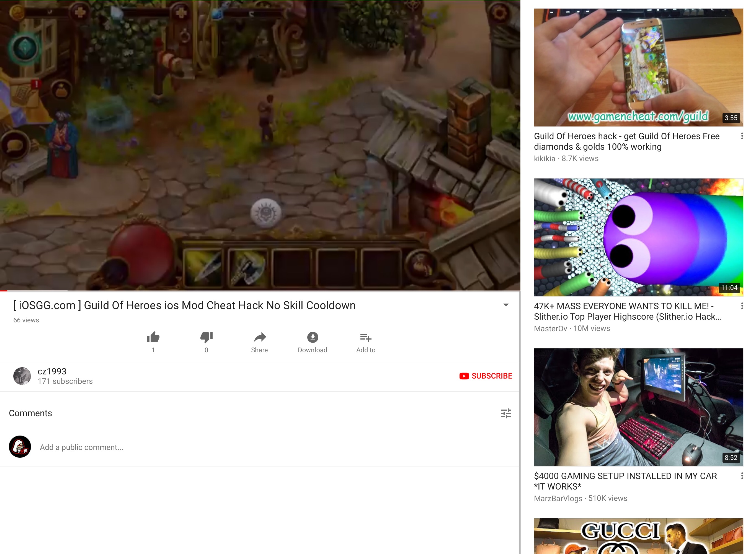Click the MasterOv · 10M views text
The image size is (756, 554).
(572, 328)
